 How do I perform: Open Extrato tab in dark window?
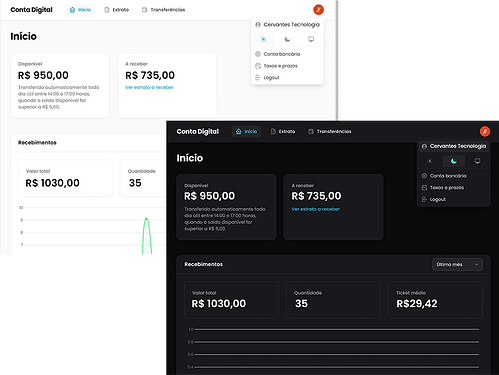click(x=283, y=132)
